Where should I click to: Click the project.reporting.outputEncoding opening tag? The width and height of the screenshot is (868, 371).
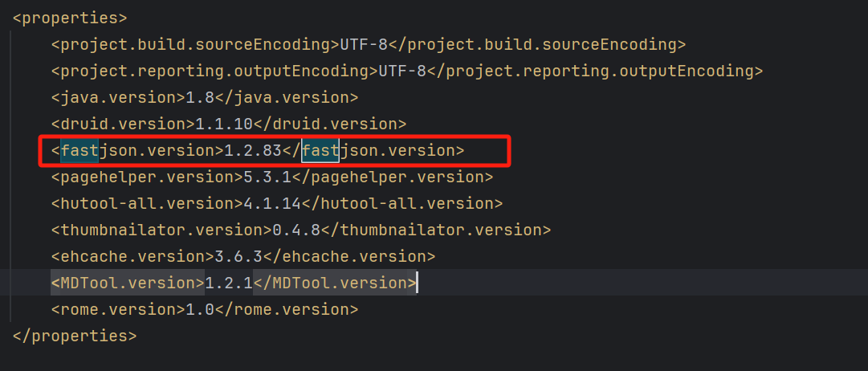tap(214, 71)
